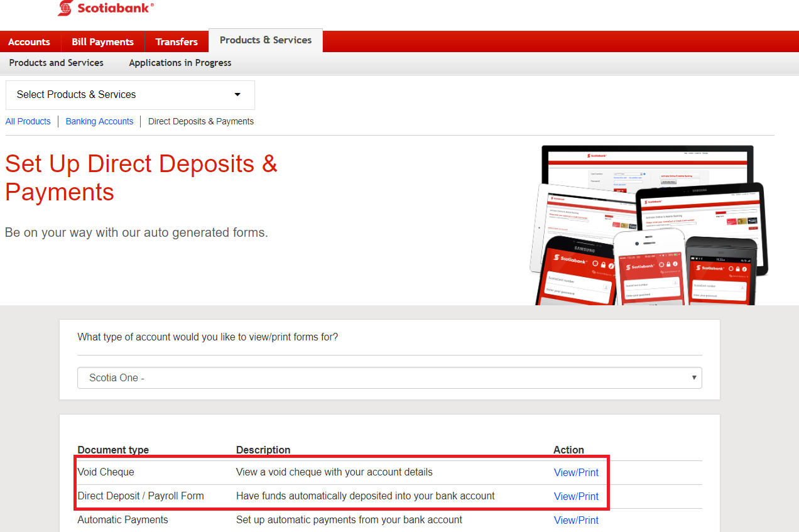Click the Scotiabank logo
Viewport: 799px width, 532px height.
tap(106, 8)
